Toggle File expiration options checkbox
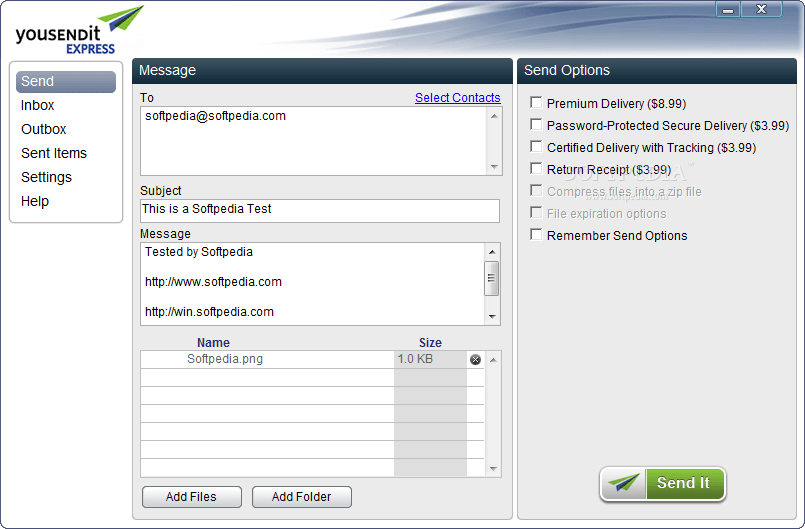This screenshot has width=805, height=529. (536, 213)
